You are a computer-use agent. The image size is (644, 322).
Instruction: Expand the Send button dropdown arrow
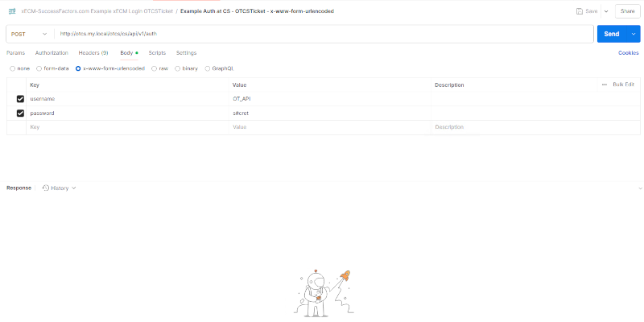(634, 34)
